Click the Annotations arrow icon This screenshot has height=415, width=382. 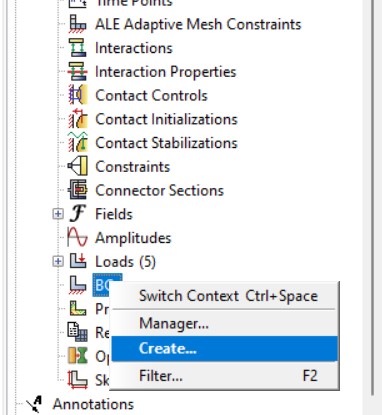(x=35, y=404)
